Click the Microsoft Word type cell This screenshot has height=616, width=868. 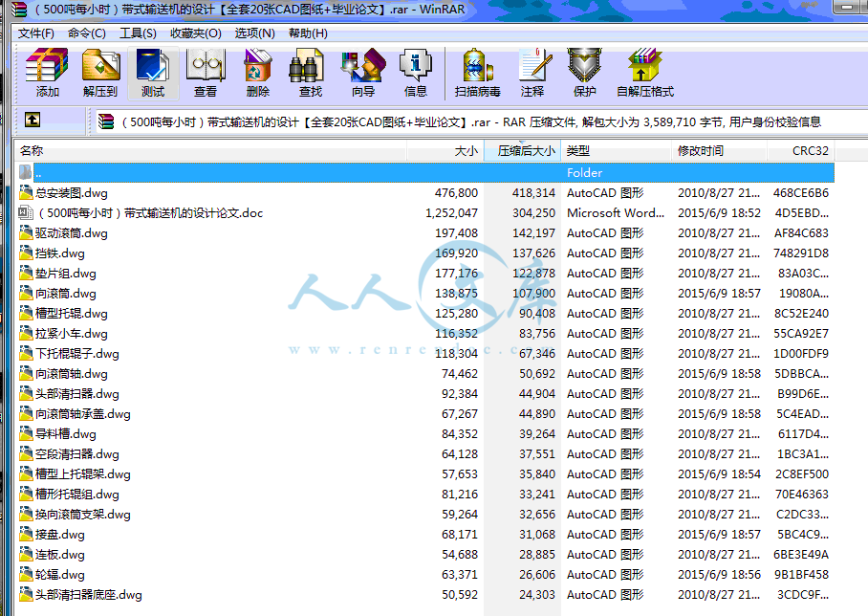click(x=615, y=212)
